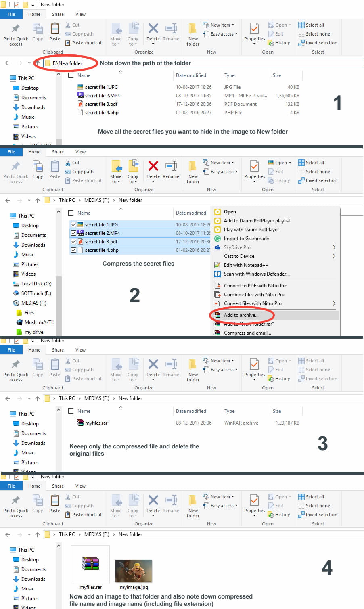Click Play with Daum PotPlayer

[x=251, y=230]
